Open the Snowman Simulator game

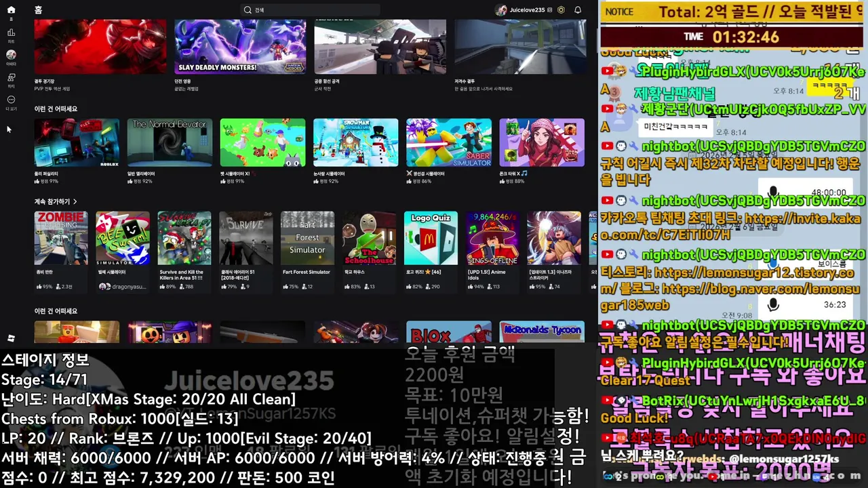point(355,142)
